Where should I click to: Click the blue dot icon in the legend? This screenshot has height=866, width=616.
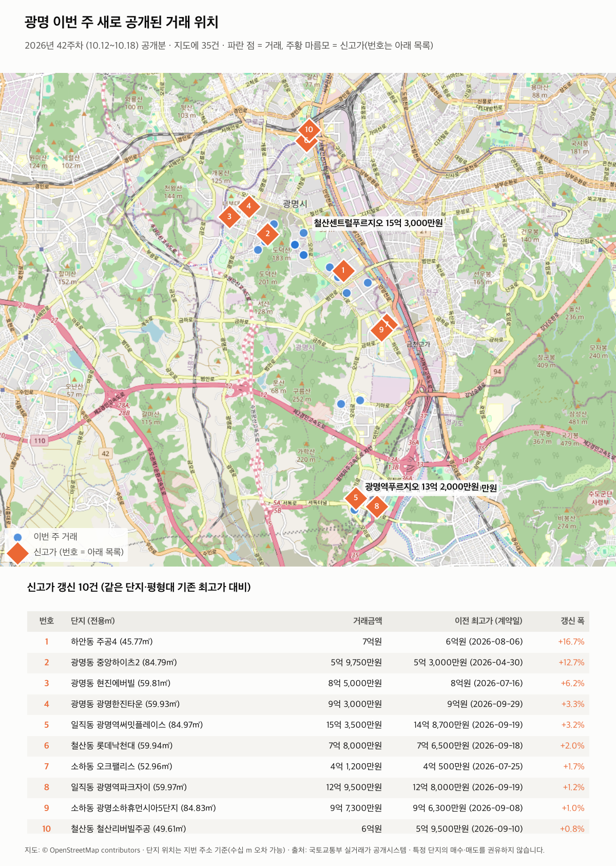point(18,537)
